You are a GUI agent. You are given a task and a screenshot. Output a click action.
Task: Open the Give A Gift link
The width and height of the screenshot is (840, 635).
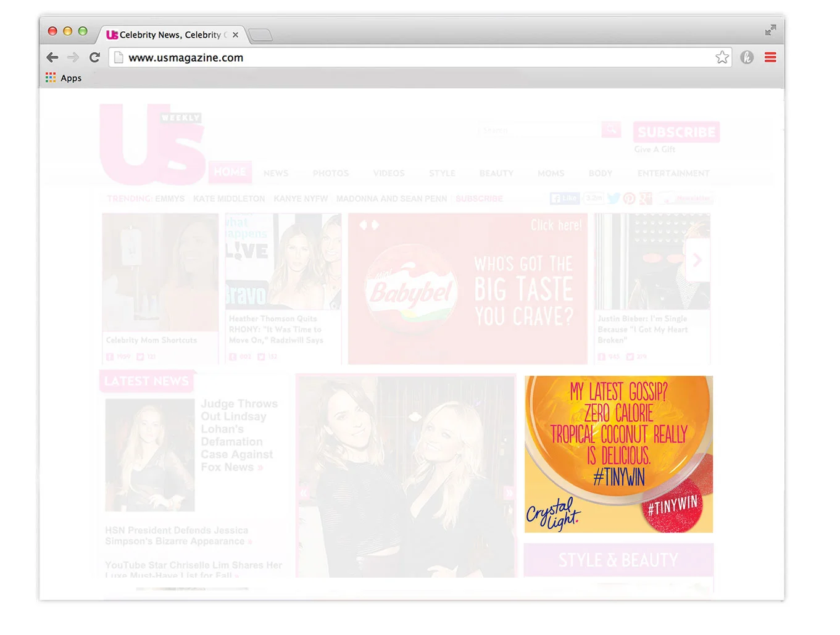[654, 149]
